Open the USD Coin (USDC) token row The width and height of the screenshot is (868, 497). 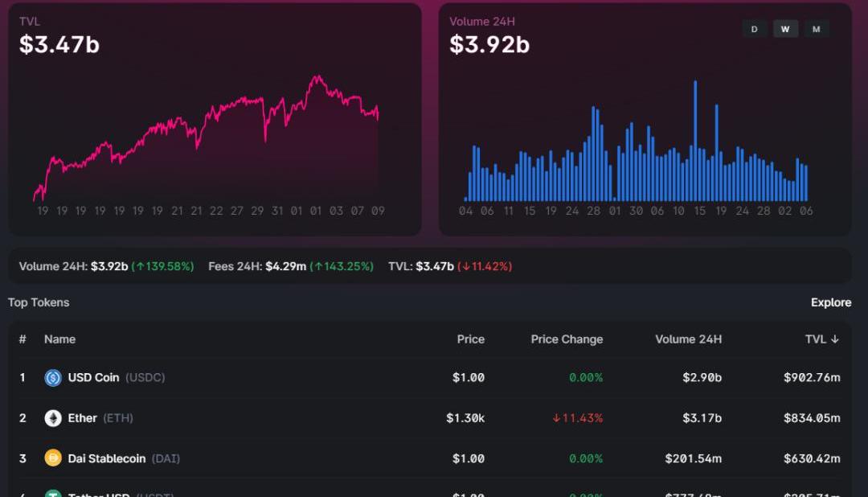[116, 378]
